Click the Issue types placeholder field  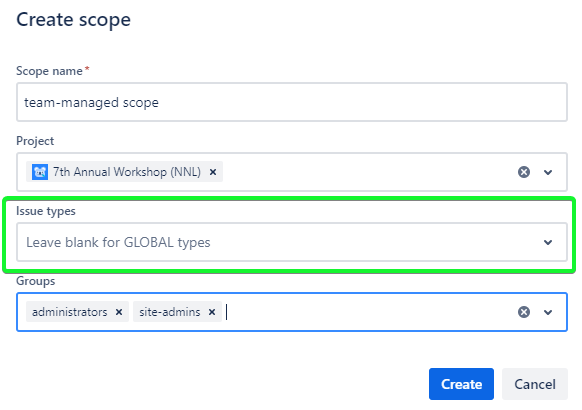(x=292, y=242)
